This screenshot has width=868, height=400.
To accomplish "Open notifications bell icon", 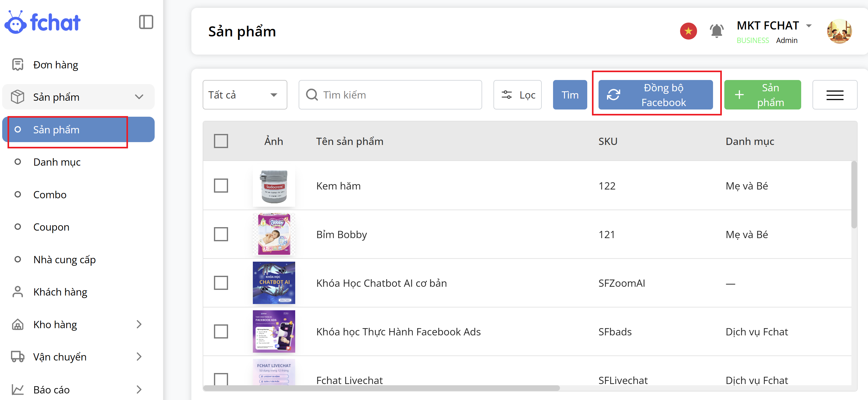I will (716, 31).
